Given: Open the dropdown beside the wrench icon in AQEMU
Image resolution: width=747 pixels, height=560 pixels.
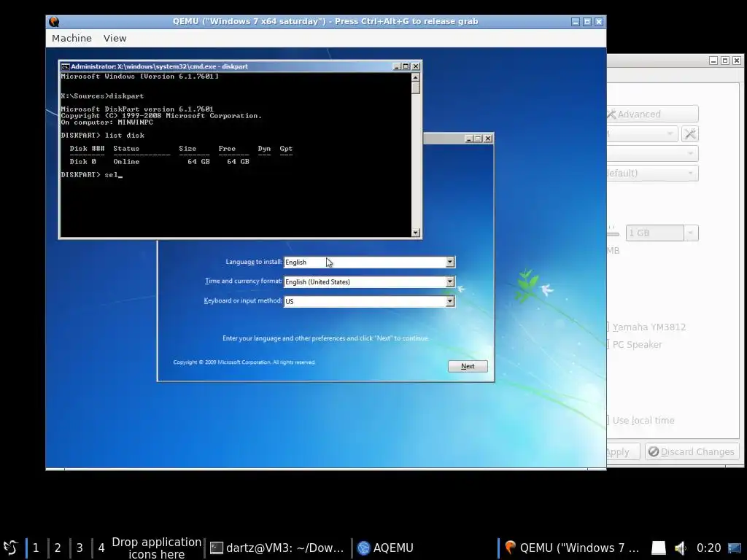Looking at the screenshot, I should pyautogui.click(x=642, y=134).
